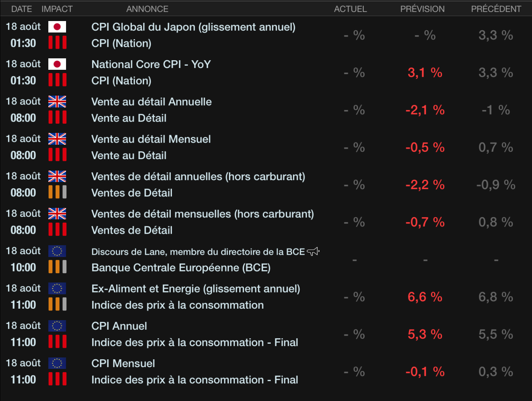The width and height of the screenshot is (532, 401).
Task: Select EU flag next to CPI Mensuel
Action: (57, 363)
